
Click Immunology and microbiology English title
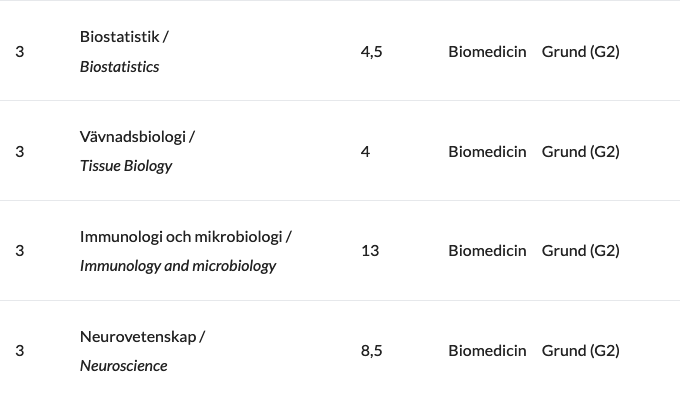coord(178,266)
